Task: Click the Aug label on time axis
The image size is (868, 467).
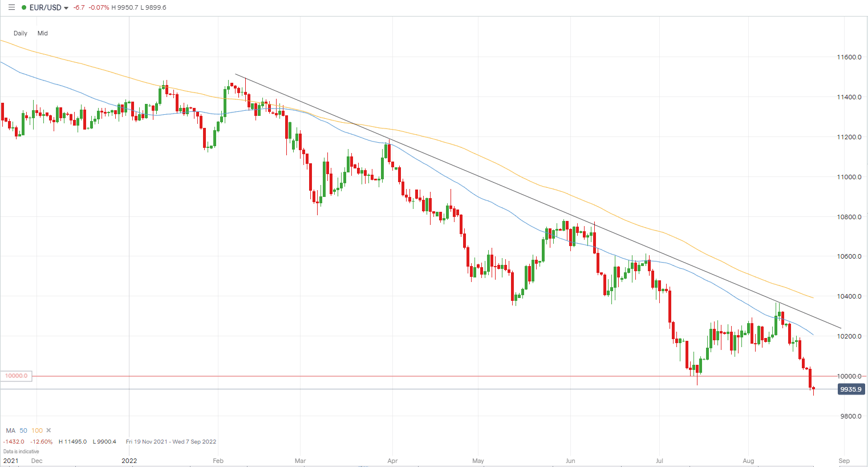Action: [x=748, y=461]
